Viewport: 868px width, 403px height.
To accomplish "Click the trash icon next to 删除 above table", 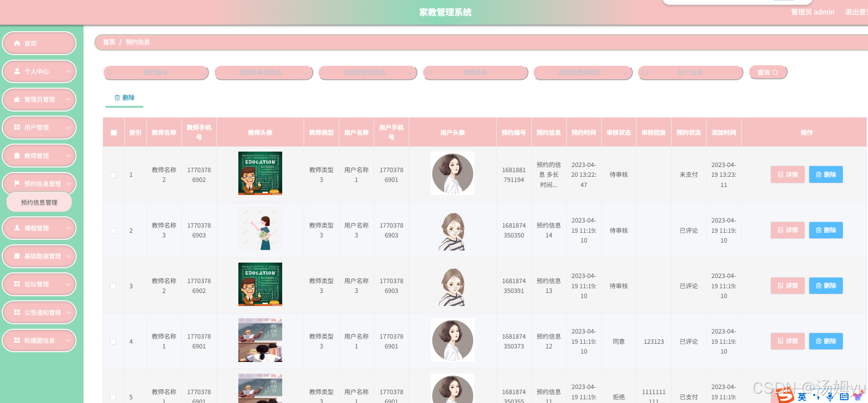I will tap(117, 97).
